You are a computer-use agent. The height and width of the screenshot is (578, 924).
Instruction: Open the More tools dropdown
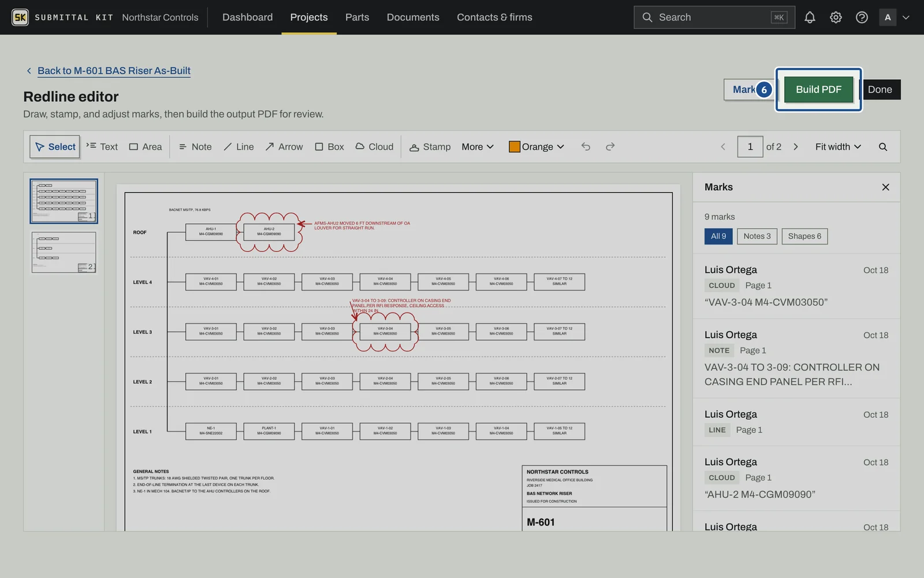pyautogui.click(x=478, y=147)
